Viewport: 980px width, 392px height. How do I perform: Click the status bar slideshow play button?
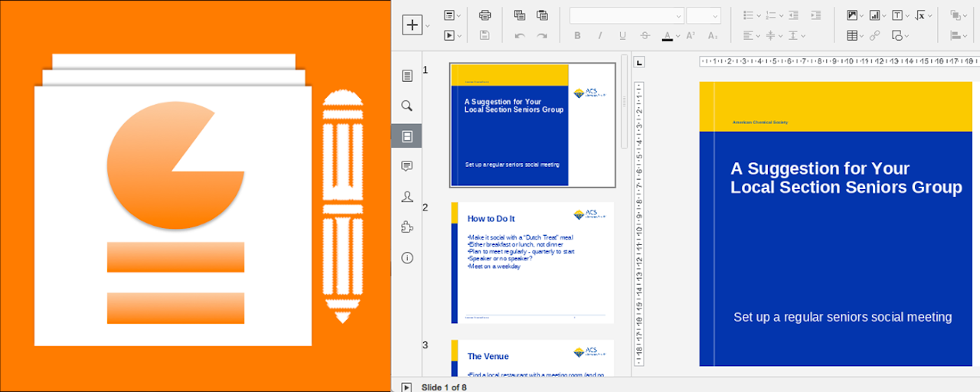click(407, 387)
